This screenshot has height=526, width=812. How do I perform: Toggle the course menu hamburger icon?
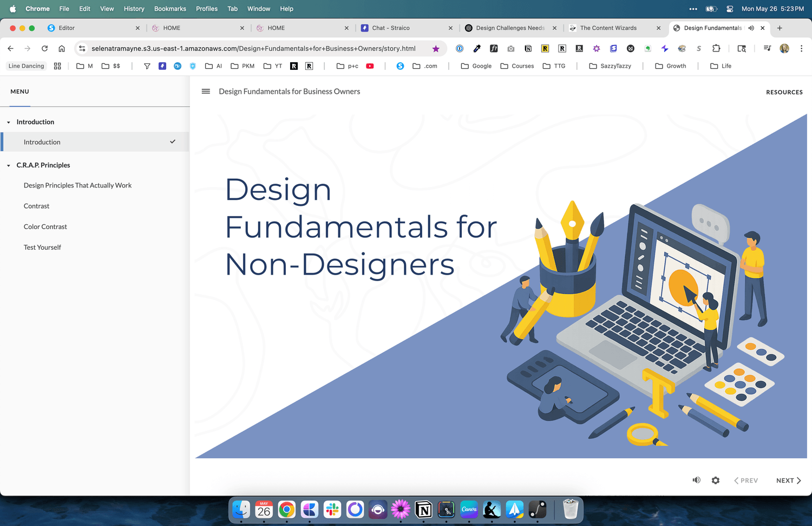pyautogui.click(x=206, y=92)
